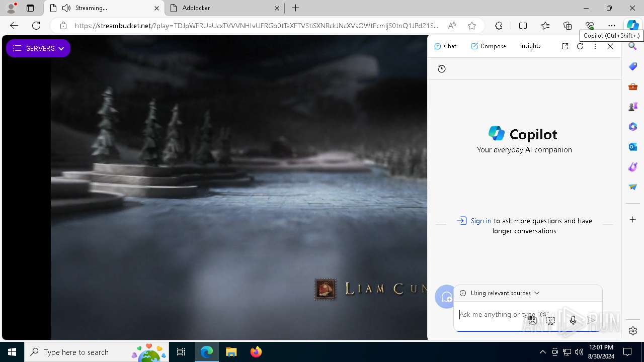
Task: Open sidebar Games chess icon
Action: point(633,107)
